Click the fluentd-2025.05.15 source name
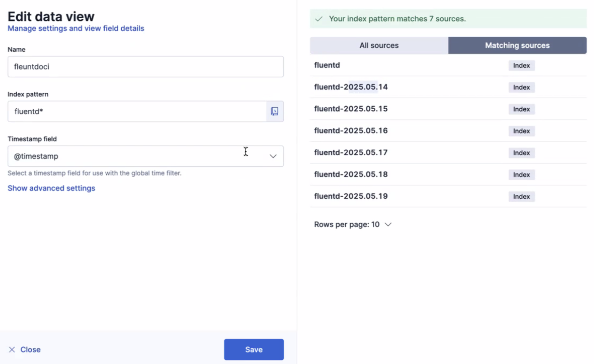This screenshot has width=594, height=364. (x=351, y=109)
